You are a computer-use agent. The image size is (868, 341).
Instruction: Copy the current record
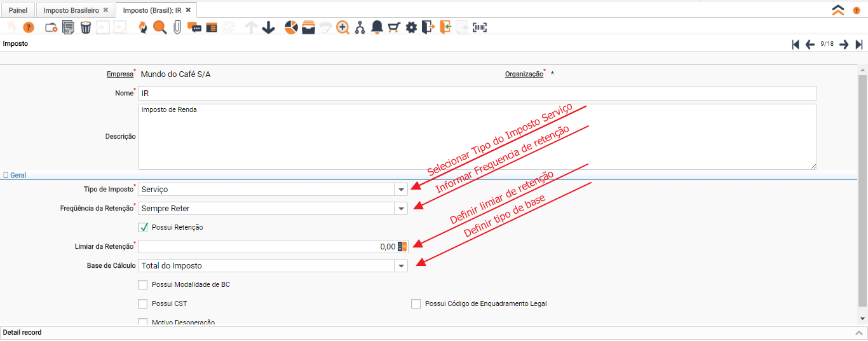tap(68, 27)
